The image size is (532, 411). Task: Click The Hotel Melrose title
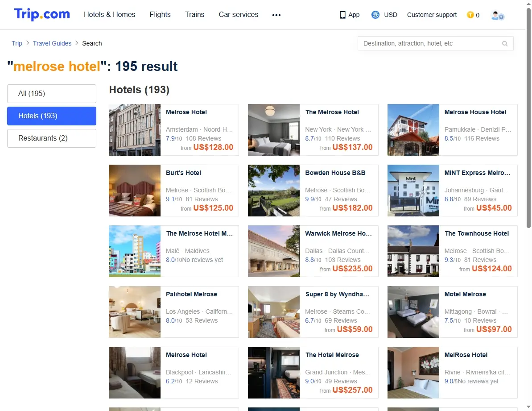coord(332,355)
